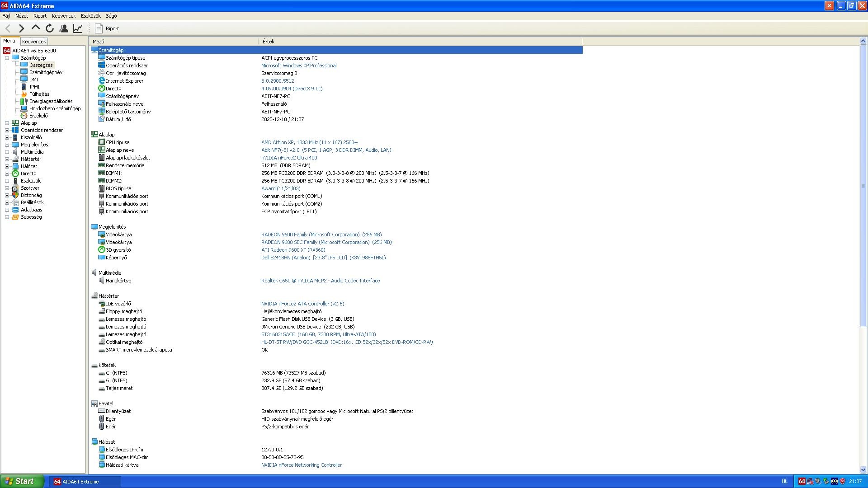Click the Back navigation arrow in toolbar
Viewport: 868px width, 488px height.
[x=8, y=28]
